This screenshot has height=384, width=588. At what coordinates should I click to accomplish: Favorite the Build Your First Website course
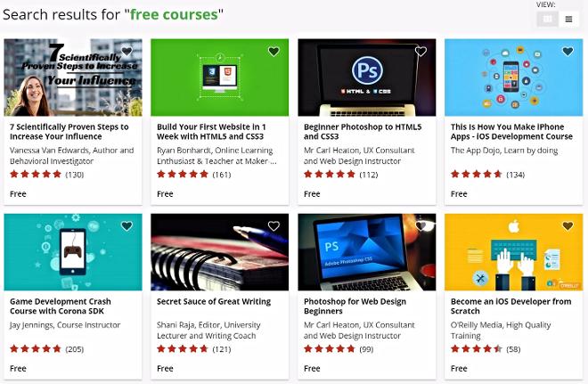[274, 52]
